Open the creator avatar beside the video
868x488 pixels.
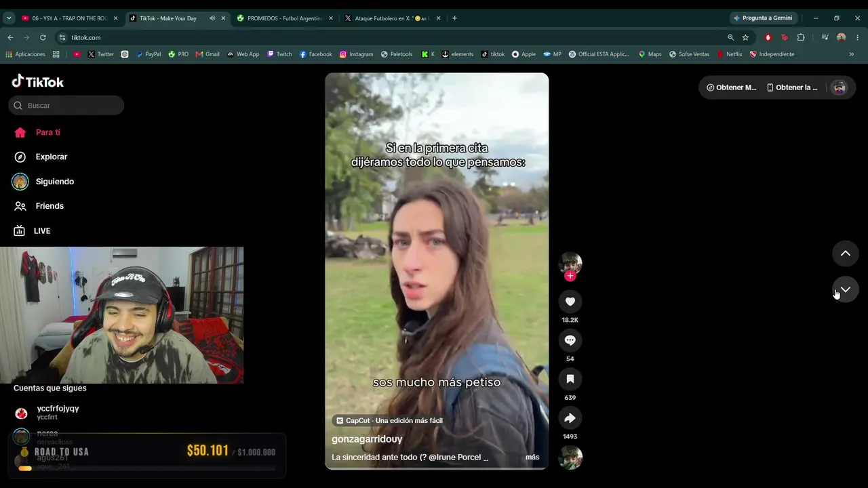(x=570, y=264)
